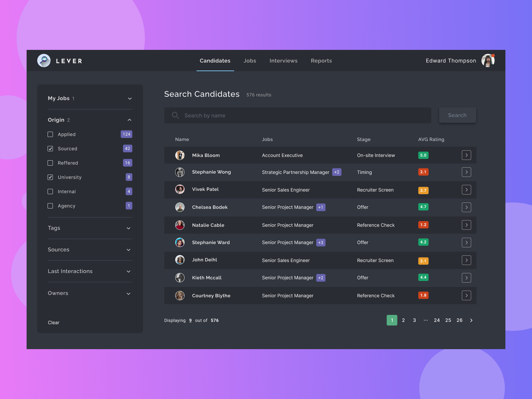Open Courtney Blythe's details using the arrow button
This screenshot has height=399, width=532.
[x=466, y=295]
